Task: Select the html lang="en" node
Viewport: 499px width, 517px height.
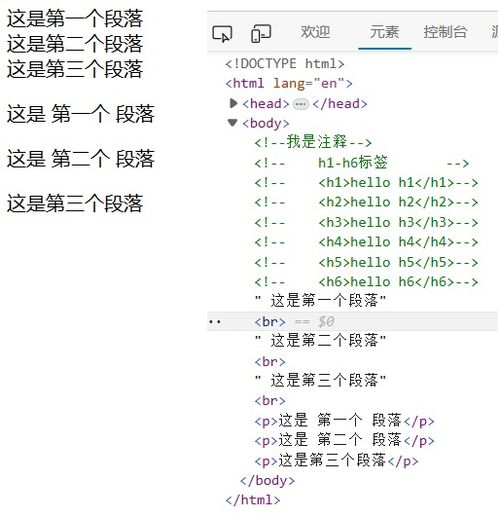Action: click(x=289, y=83)
